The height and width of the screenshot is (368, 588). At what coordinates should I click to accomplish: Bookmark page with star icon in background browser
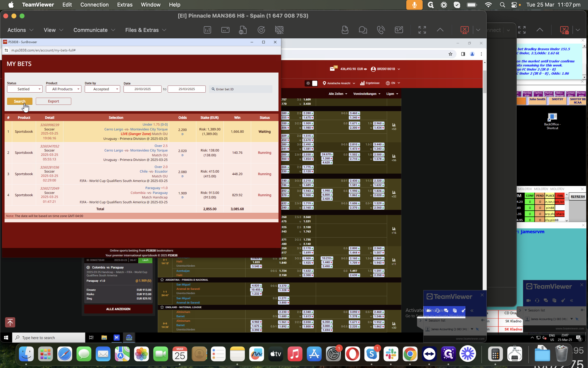click(x=450, y=54)
